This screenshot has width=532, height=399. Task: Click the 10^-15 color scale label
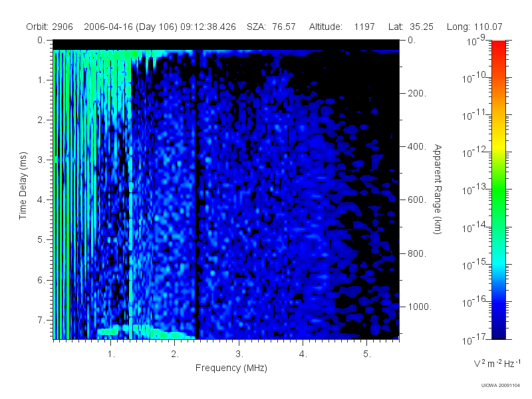pyautogui.click(x=475, y=264)
